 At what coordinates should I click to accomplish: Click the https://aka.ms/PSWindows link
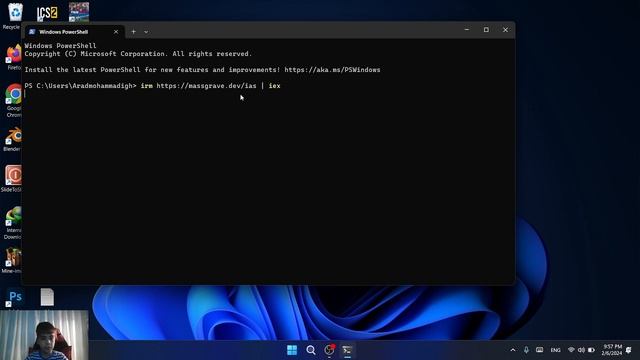pyautogui.click(x=332, y=70)
